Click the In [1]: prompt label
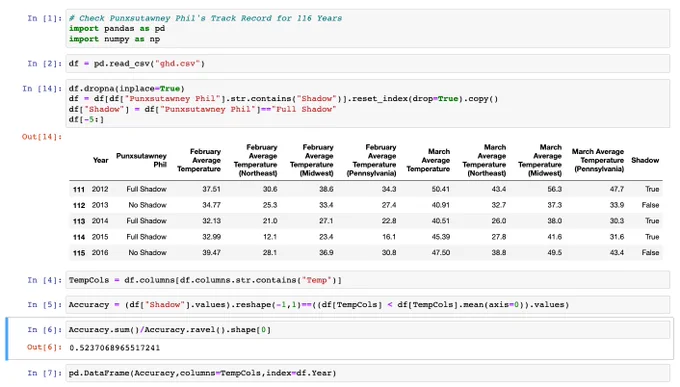This screenshot has width=680, height=387. click(44, 18)
